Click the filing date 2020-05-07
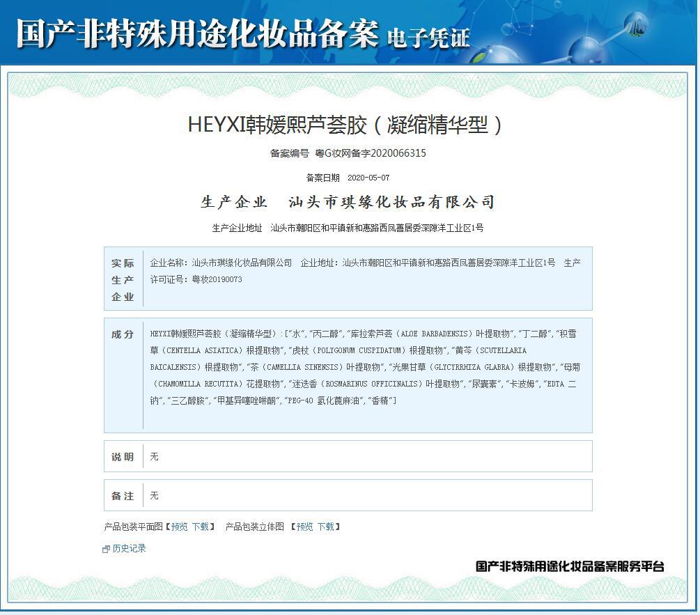Screen dimensions: 700x615 368,178
